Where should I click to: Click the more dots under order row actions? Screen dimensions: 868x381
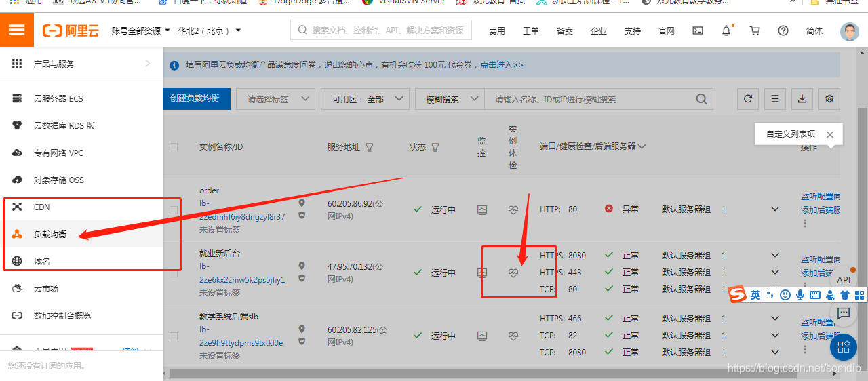click(805, 223)
